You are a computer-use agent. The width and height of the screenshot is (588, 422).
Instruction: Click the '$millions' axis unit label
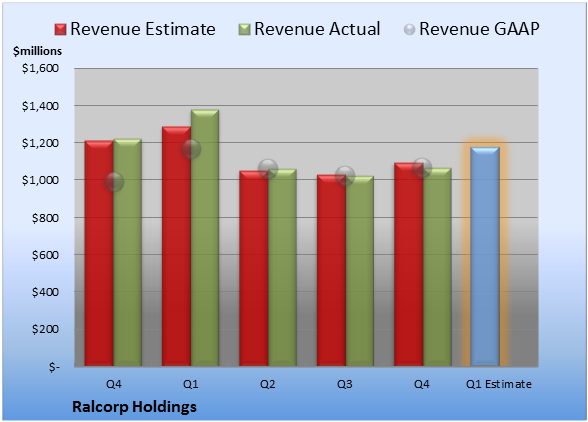(37, 51)
